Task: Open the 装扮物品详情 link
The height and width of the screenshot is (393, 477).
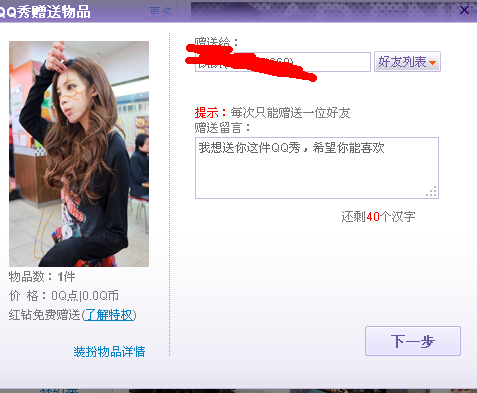Action: (109, 352)
